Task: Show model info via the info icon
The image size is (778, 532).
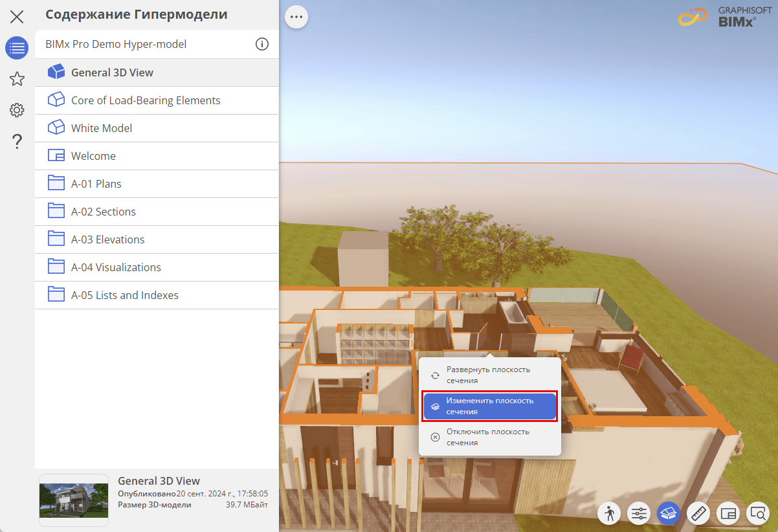Action: pos(261,45)
